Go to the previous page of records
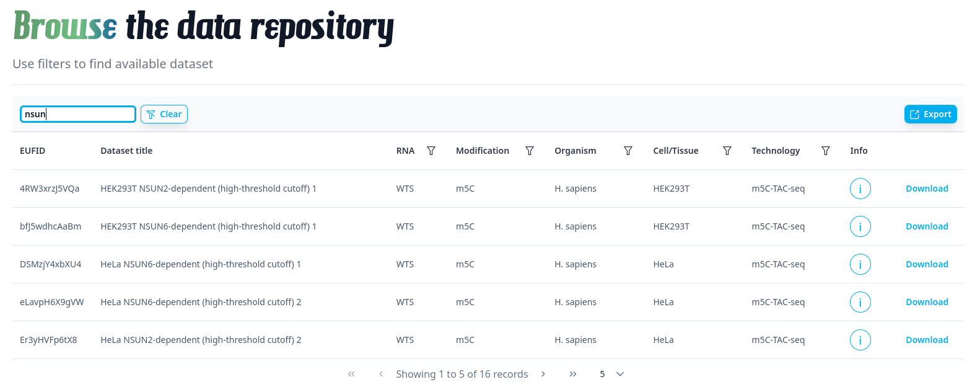 click(381, 374)
